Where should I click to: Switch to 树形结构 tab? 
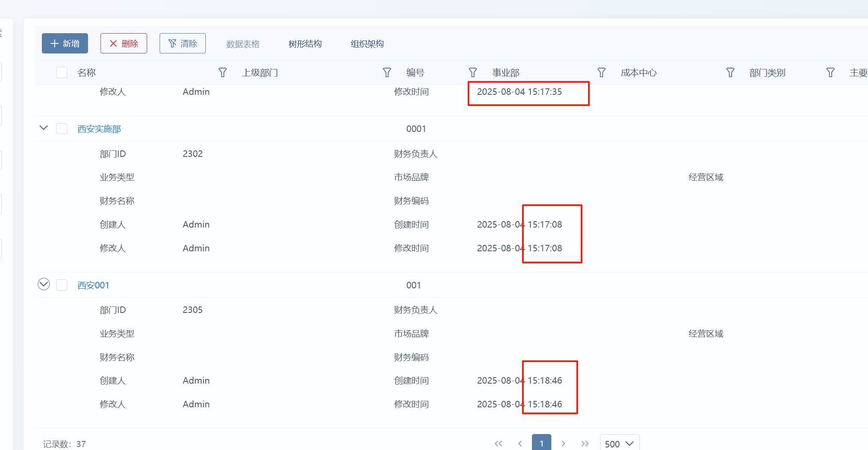(x=305, y=44)
